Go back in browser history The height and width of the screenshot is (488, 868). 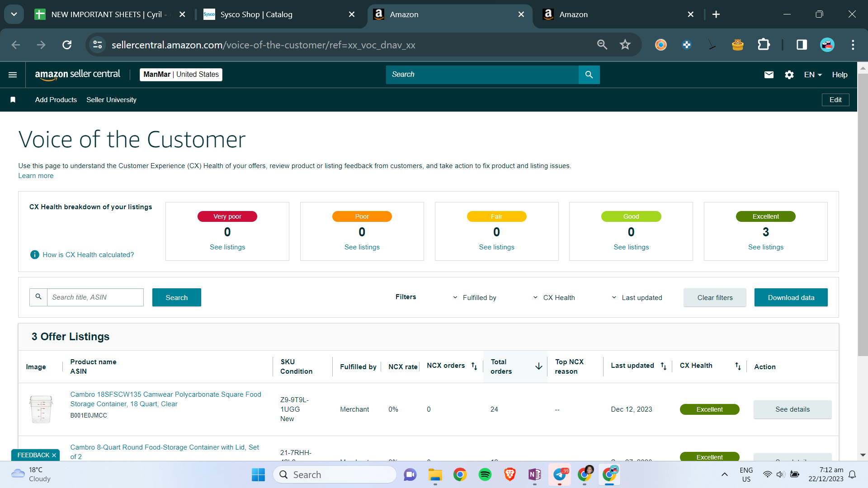tap(16, 45)
